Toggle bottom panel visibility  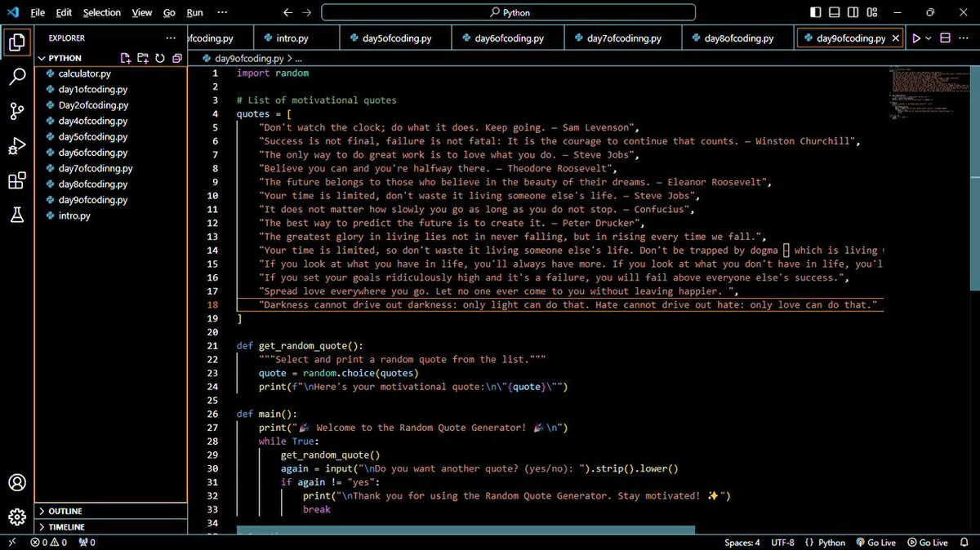tap(835, 12)
